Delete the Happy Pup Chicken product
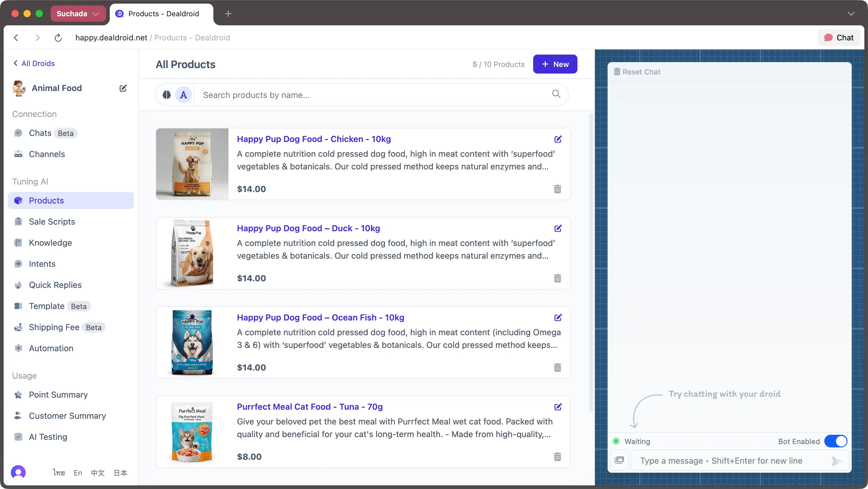868x489 pixels. pos(557,189)
